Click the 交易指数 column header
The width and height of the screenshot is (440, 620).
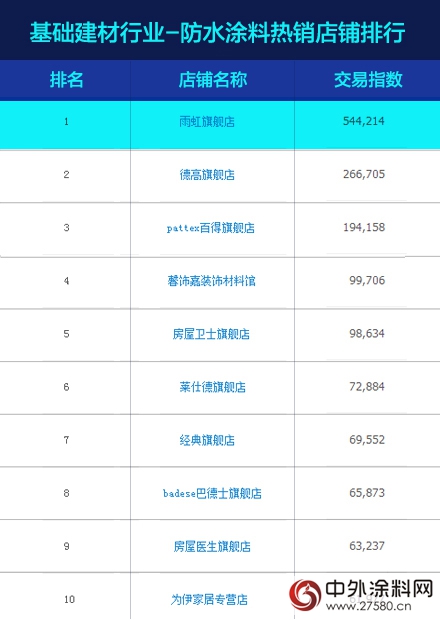coord(368,79)
